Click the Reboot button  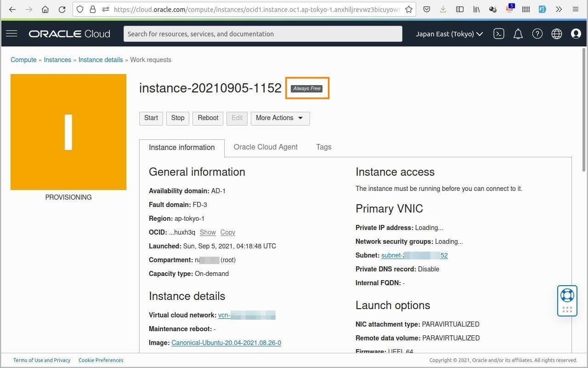(x=208, y=118)
